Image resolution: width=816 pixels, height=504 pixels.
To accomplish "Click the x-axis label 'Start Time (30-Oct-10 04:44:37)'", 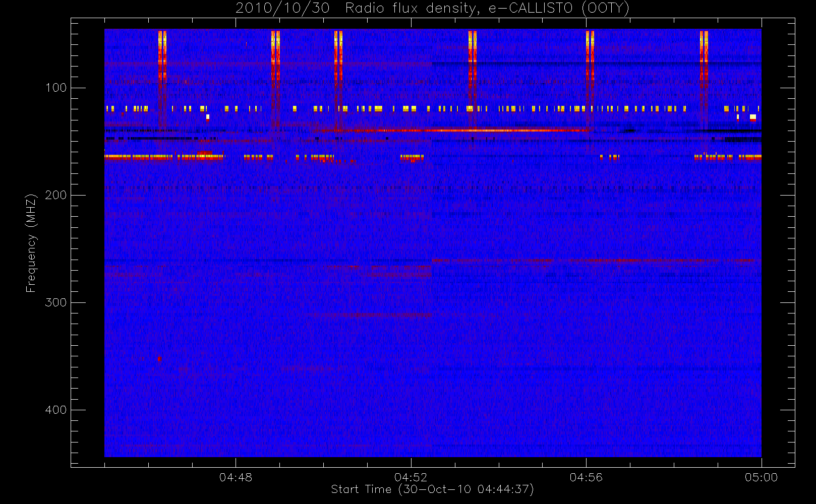I will pos(432,489).
